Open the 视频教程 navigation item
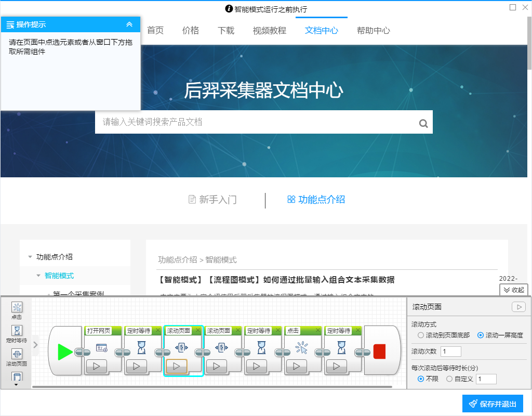 pyautogui.click(x=270, y=31)
